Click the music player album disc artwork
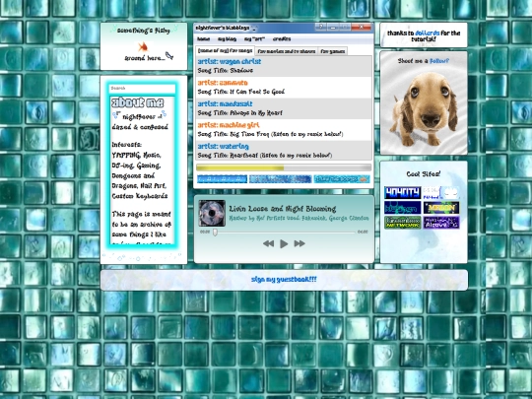 tap(212, 213)
